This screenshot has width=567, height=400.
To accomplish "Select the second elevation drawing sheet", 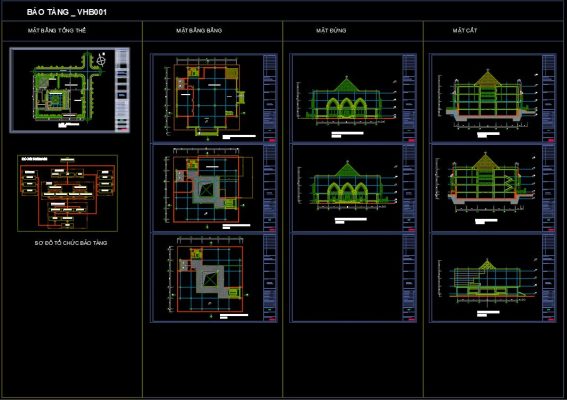I will 353,188.
